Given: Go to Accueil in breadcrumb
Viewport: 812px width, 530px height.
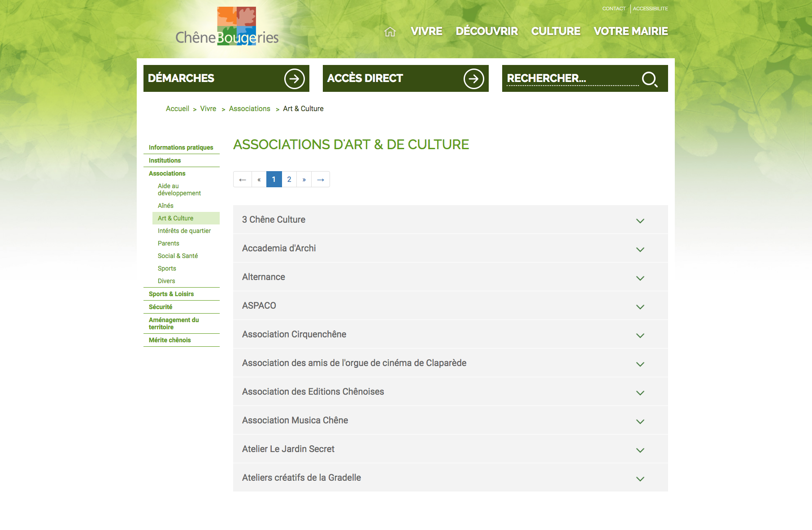Looking at the screenshot, I should (x=178, y=109).
